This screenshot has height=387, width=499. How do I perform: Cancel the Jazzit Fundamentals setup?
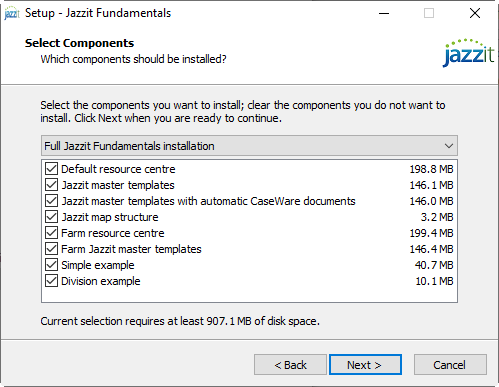[x=450, y=365]
